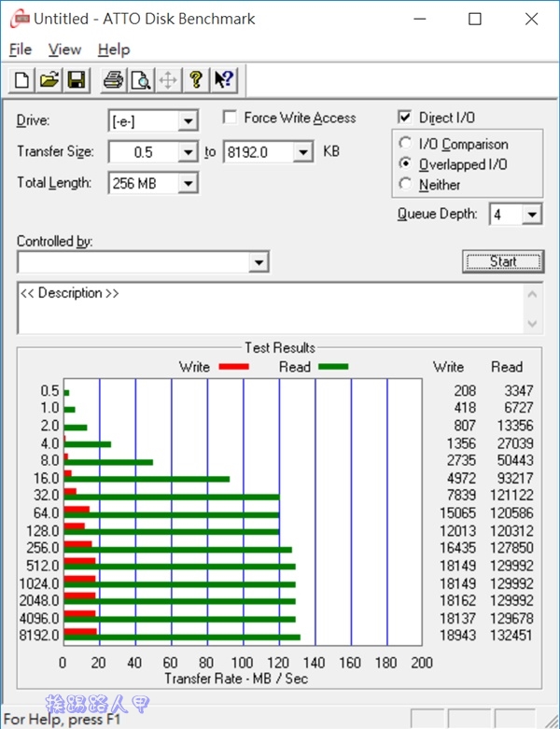Click the Total Length label

pyautogui.click(x=54, y=183)
